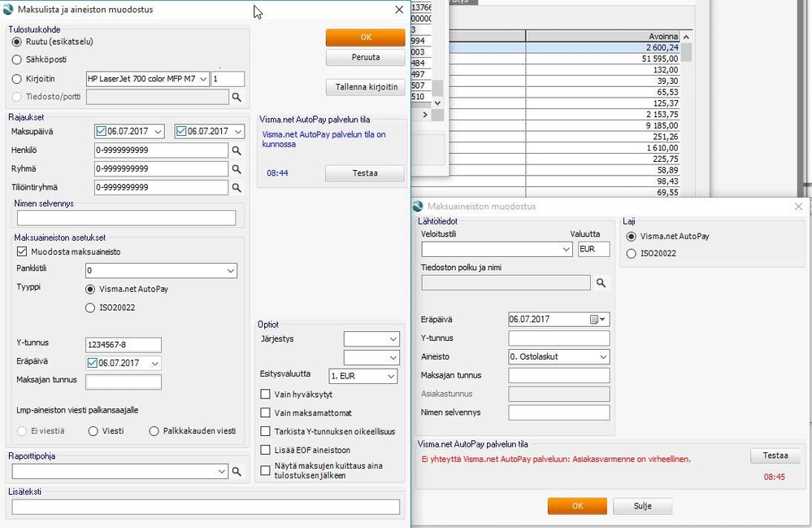The height and width of the screenshot is (528, 812).
Task: Click Y-tunnus field in Maksuaineiston muodostus dialog
Action: 559,338
